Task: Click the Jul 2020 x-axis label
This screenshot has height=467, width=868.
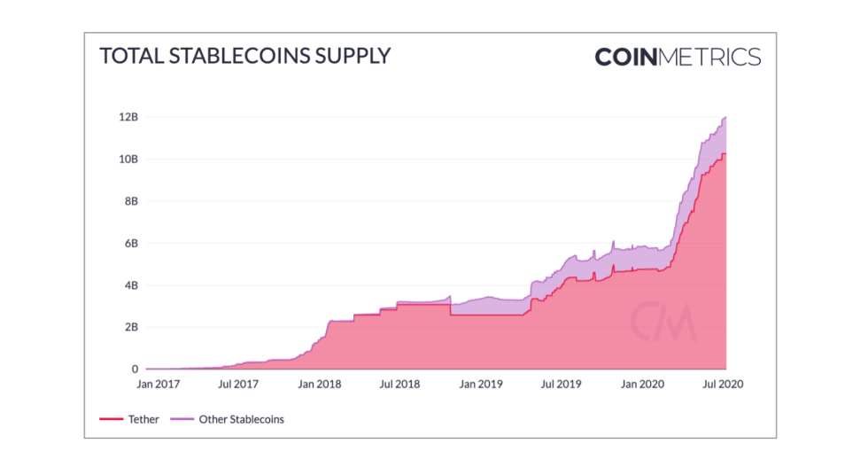Action: [721, 385]
